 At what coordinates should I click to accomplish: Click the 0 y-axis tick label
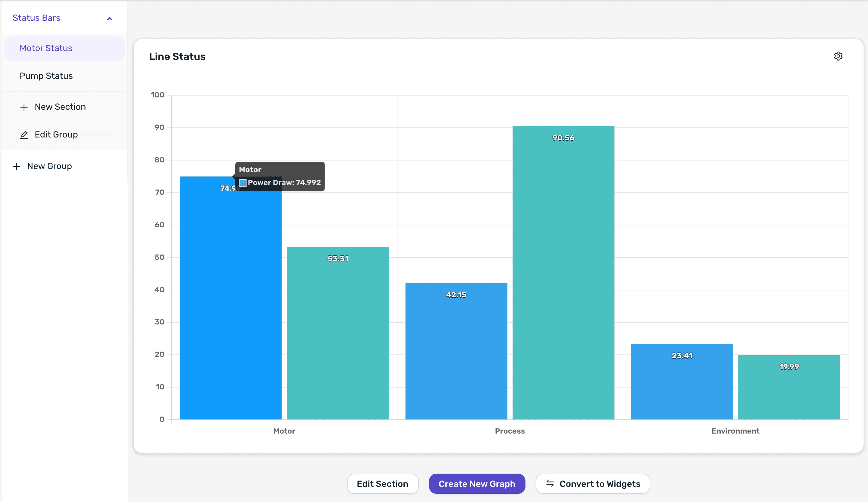click(162, 419)
